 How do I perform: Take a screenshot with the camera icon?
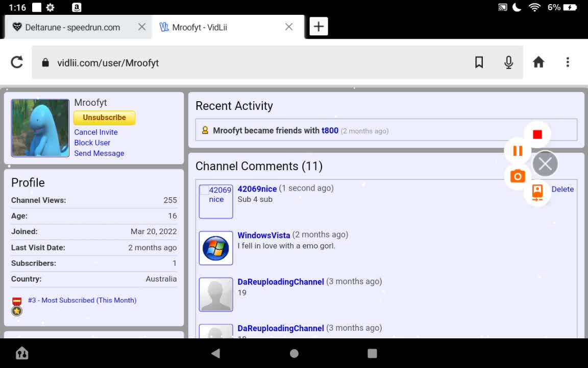[x=518, y=176]
